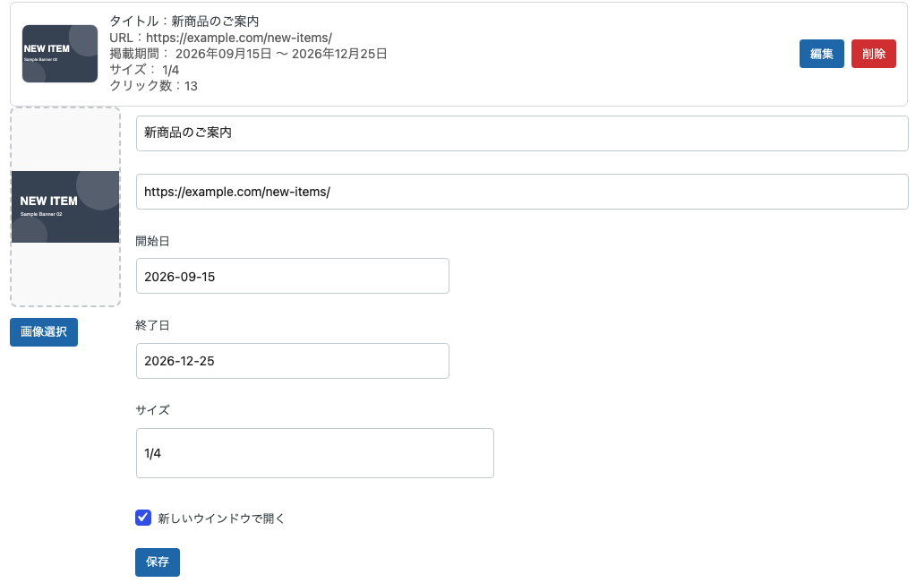Click the タイトル：新商品のご案内 text
The width and height of the screenshot is (924, 583).
point(184,21)
